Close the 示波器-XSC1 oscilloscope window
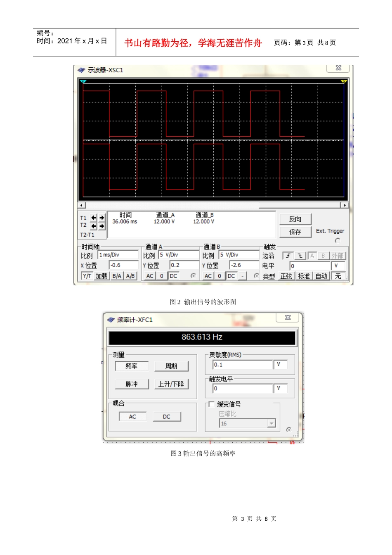The width and height of the screenshot is (392, 555). click(x=338, y=68)
